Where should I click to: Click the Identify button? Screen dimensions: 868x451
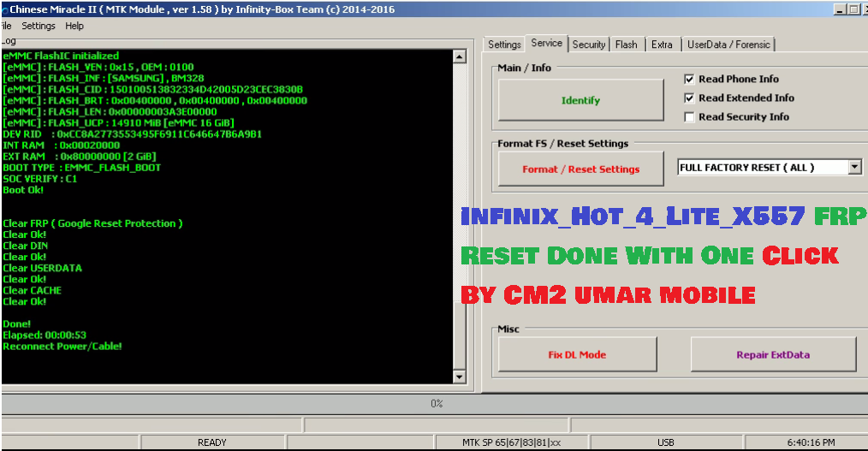coord(580,100)
